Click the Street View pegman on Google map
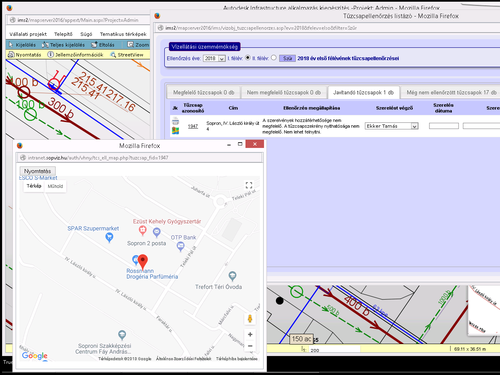500x375 pixels. point(250,318)
